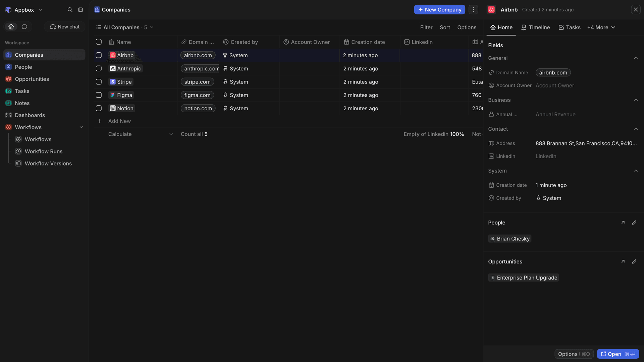Click the Figma logo icon in table
The height and width of the screenshot is (362, 644).
coord(113,95)
